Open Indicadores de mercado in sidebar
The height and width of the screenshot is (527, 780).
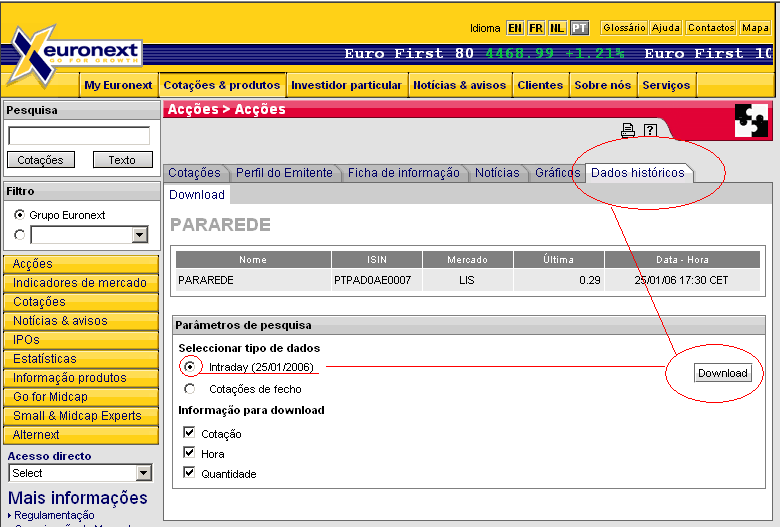point(81,283)
